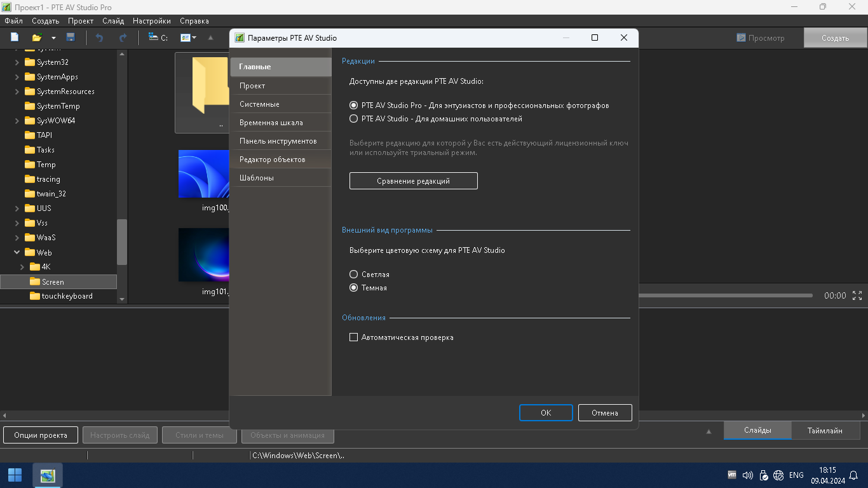Image resolution: width=868 pixels, height=488 pixels.
Task: Open the Слайд menu
Action: pyautogui.click(x=113, y=21)
